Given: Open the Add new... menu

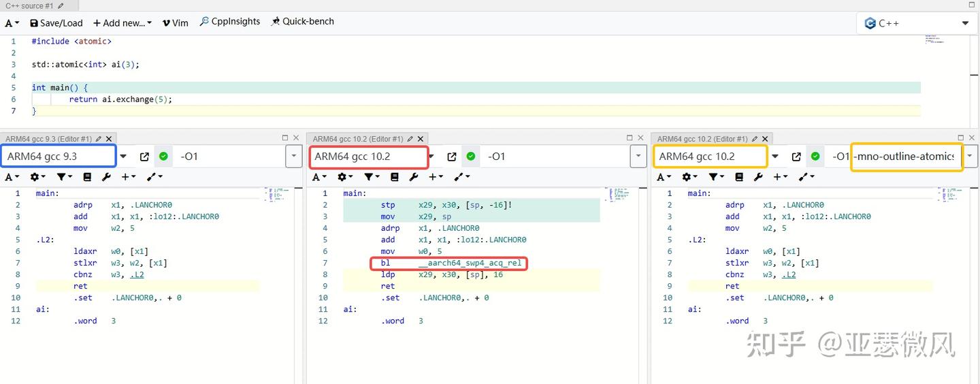Looking at the screenshot, I should tap(122, 22).
